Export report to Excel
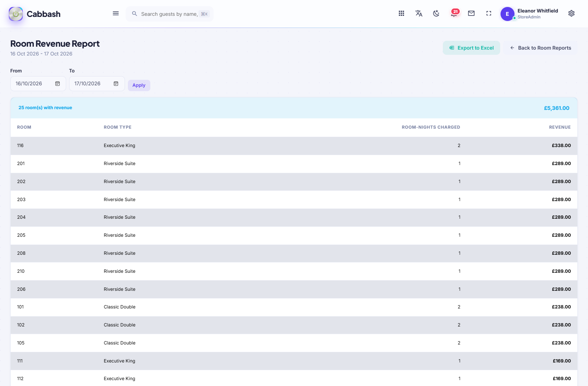 point(472,48)
